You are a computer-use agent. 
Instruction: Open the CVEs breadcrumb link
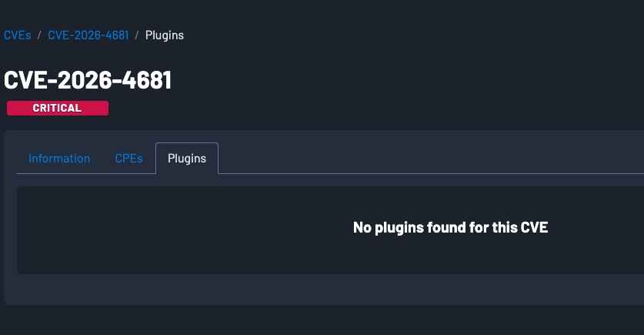(17, 35)
